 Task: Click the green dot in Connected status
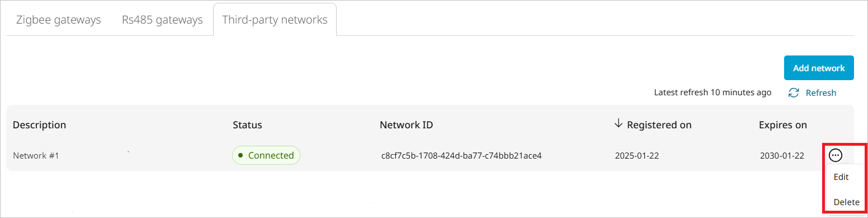tap(240, 155)
